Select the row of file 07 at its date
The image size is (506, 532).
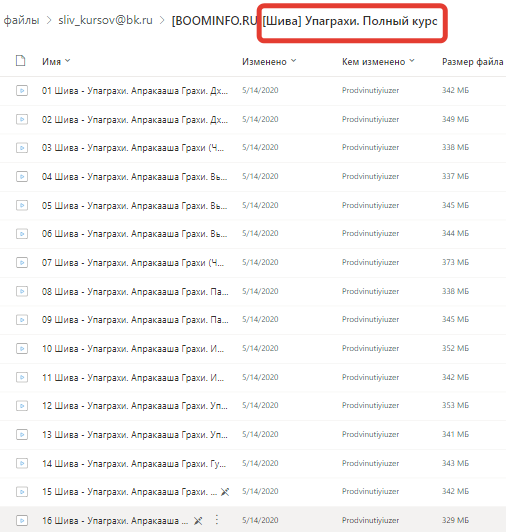click(260, 262)
